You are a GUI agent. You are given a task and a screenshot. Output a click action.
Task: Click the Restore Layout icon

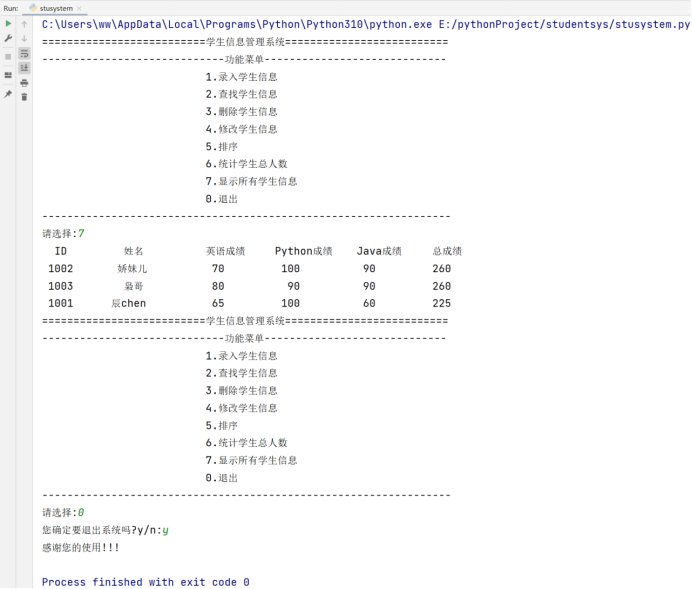(8, 75)
